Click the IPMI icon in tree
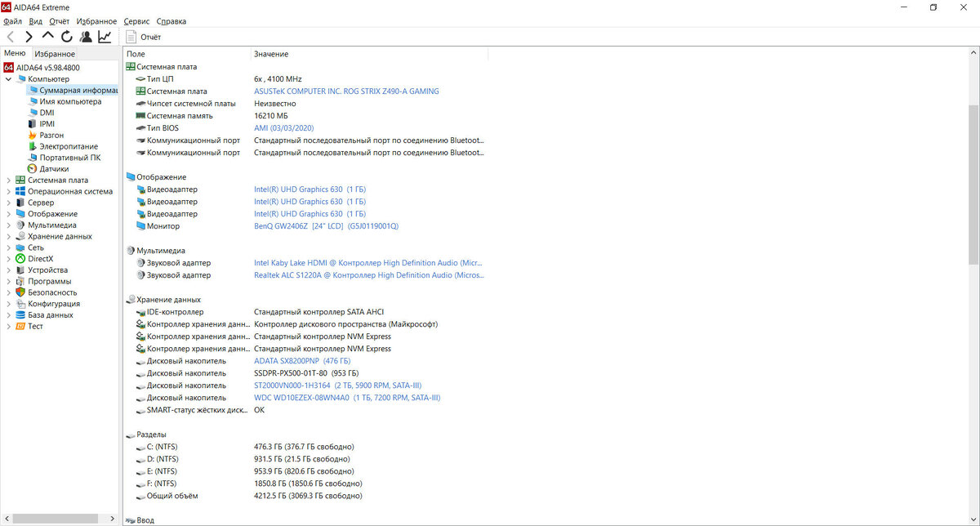This screenshot has height=526, width=980. tap(33, 124)
